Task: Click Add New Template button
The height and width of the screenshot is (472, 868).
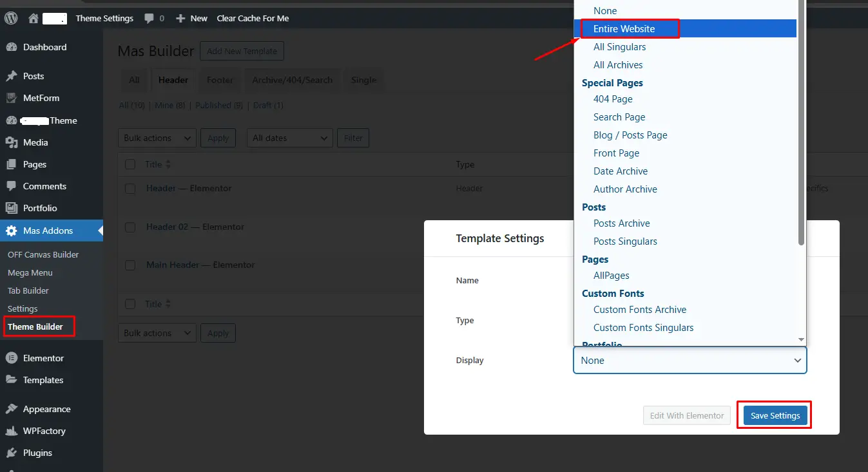Action: (x=242, y=51)
